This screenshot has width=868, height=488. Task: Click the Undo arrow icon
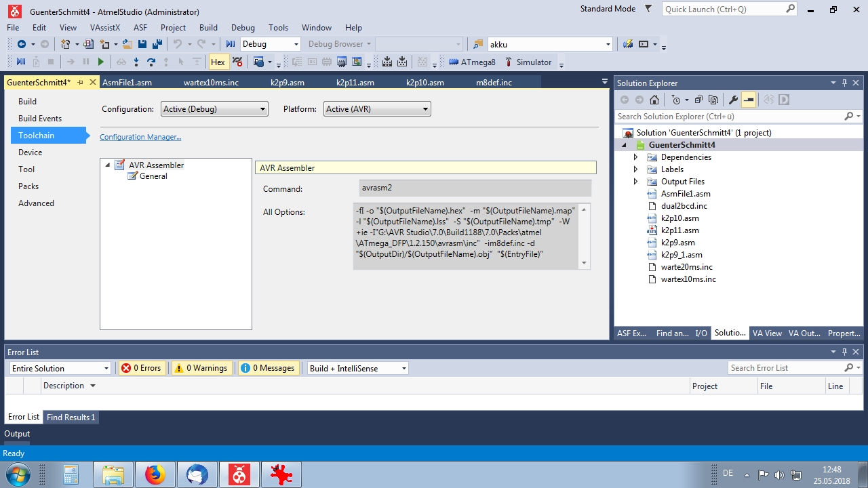pos(177,44)
